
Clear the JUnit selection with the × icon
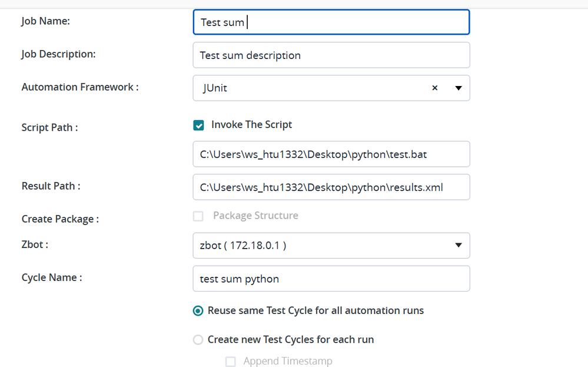click(x=435, y=88)
